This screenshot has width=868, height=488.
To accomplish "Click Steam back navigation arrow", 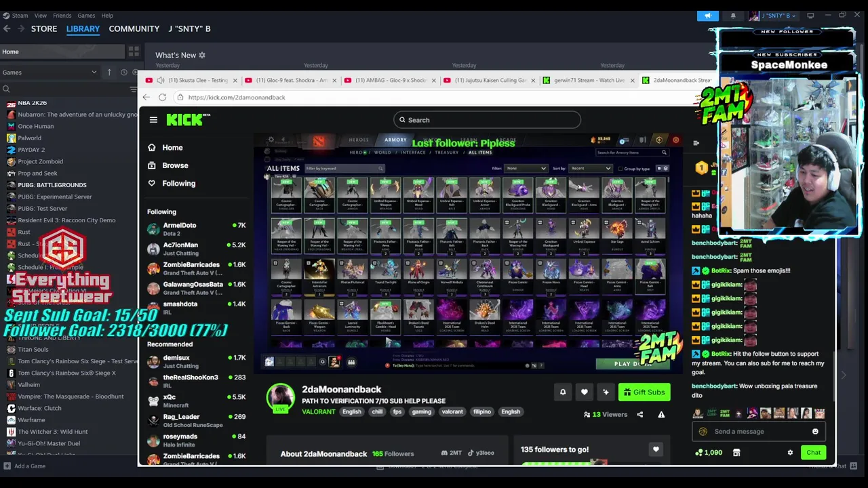I will pyautogui.click(x=7, y=28).
